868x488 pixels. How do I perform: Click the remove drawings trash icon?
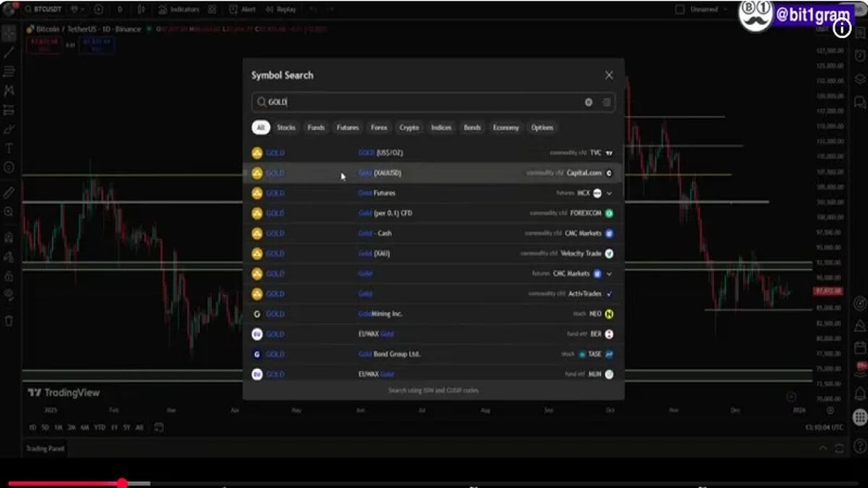tap(9, 320)
